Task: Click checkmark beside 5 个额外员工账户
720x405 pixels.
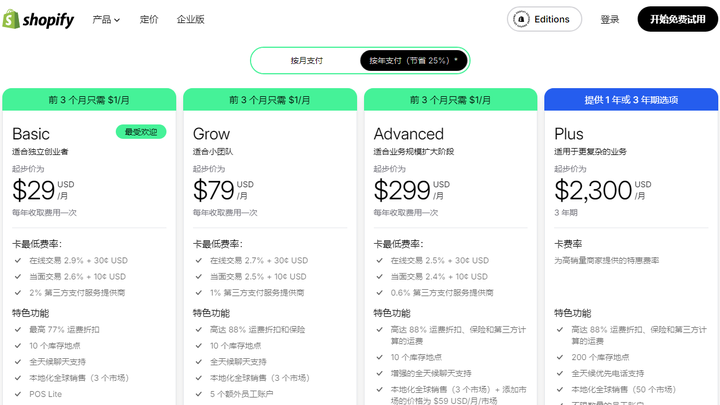Action: coord(199,394)
